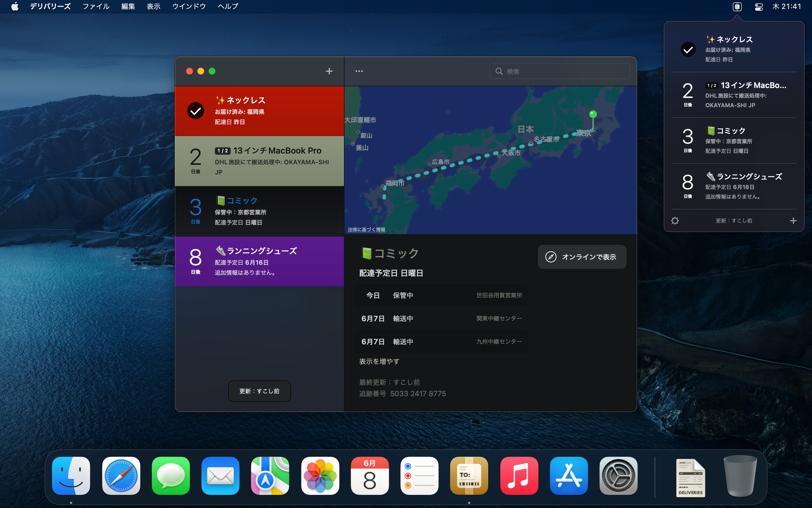Click the clock 木 21:41 in menu bar
The width and height of the screenshot is (812, 508).
click(787, 6)
